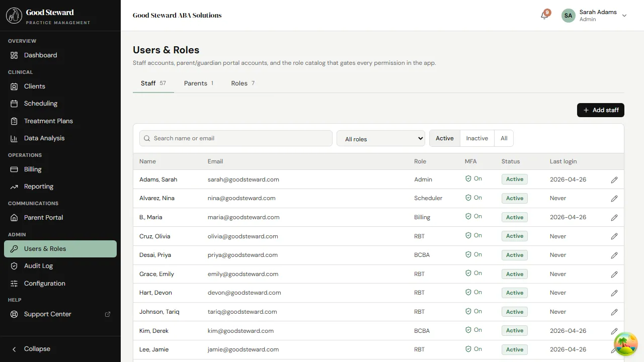
Task: Open the All roles dropdown
Action: (380, 138)
